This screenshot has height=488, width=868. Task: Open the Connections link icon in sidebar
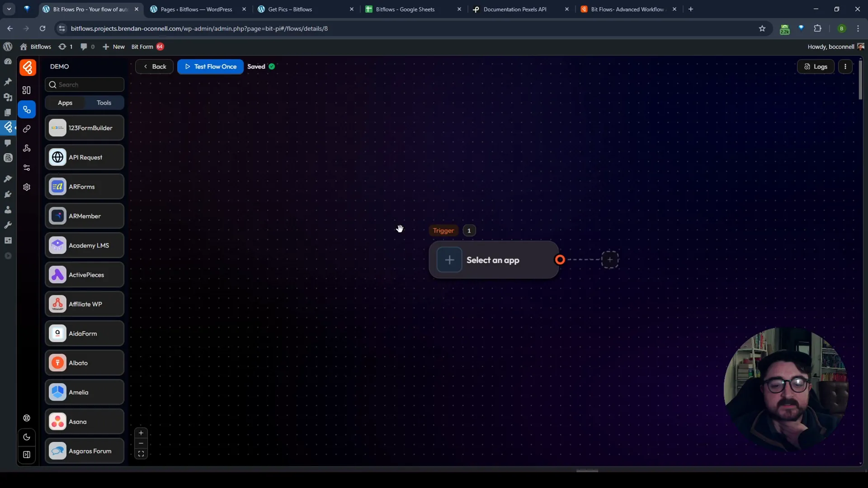[27, 129]
